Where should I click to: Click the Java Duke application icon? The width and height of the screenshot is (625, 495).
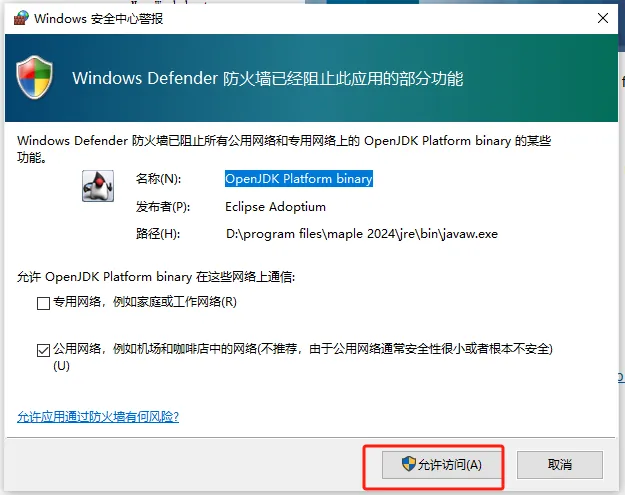pyautogui.click(x=98, y=186)
